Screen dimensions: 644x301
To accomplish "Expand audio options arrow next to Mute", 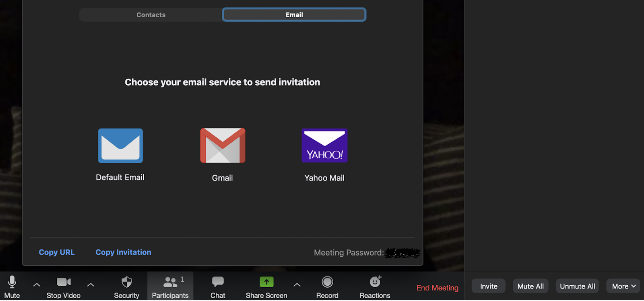I will (37, 285).
